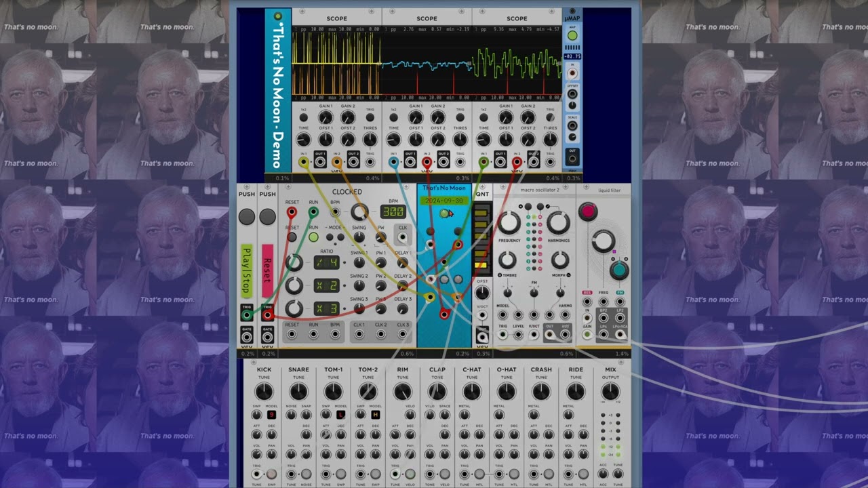Toggle the green MAP button on µMAP

tap(572, 36)
